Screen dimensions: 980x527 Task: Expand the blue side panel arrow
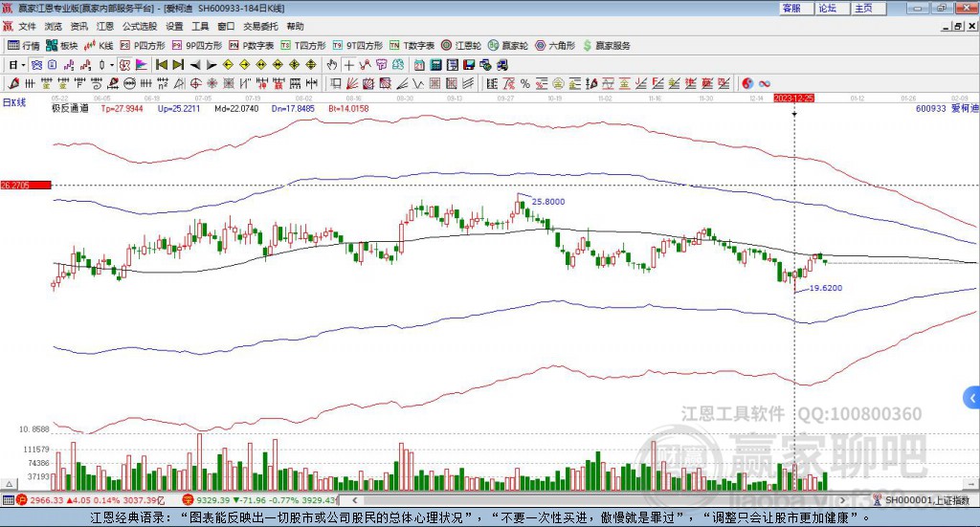(972, 398)
